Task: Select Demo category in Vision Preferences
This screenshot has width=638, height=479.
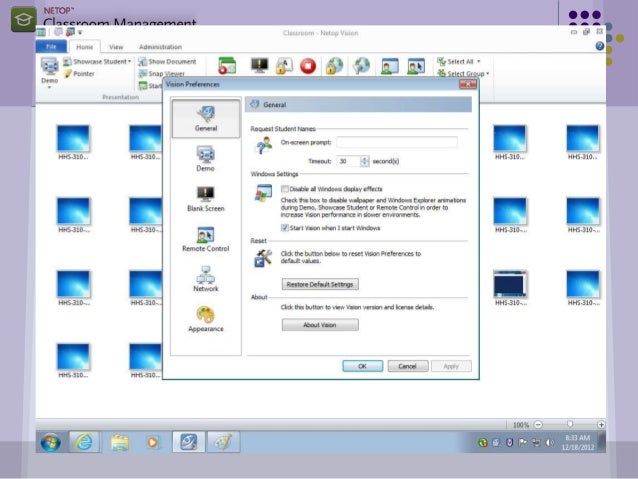Action: click(205, 159)
